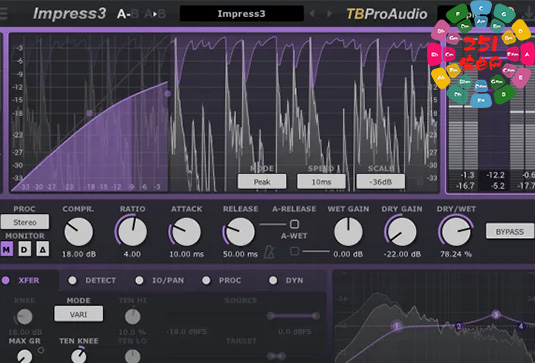Image resolution: width=535 pixels, height=363 pixels.
Task: Select EQ node 4 in the filter graph
Action: pos(521,326)
